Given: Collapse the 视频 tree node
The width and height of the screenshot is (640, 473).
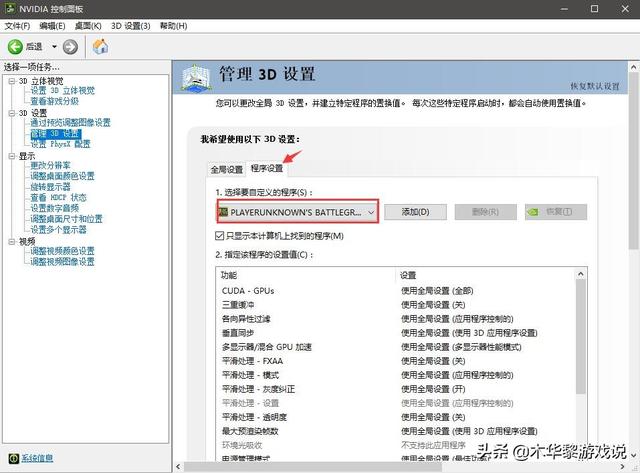Looking at the screenshot, I should click(x=12, y=242).
